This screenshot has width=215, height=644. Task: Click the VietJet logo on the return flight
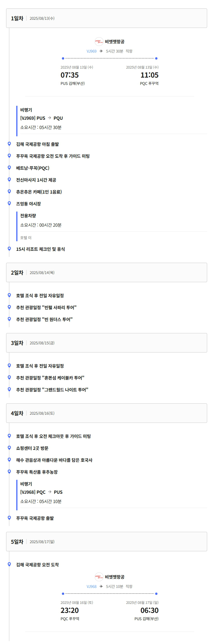coord(99,577)
